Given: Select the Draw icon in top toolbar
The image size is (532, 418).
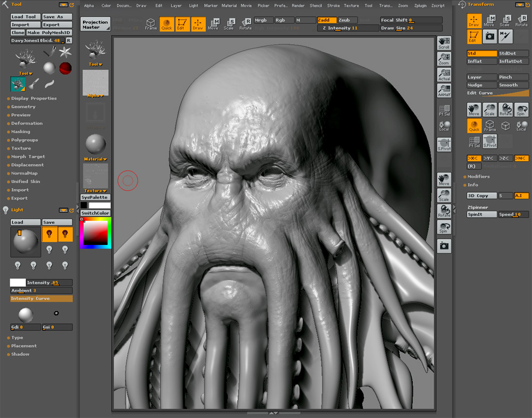Looking at the screenshot, I should [198, 24].
